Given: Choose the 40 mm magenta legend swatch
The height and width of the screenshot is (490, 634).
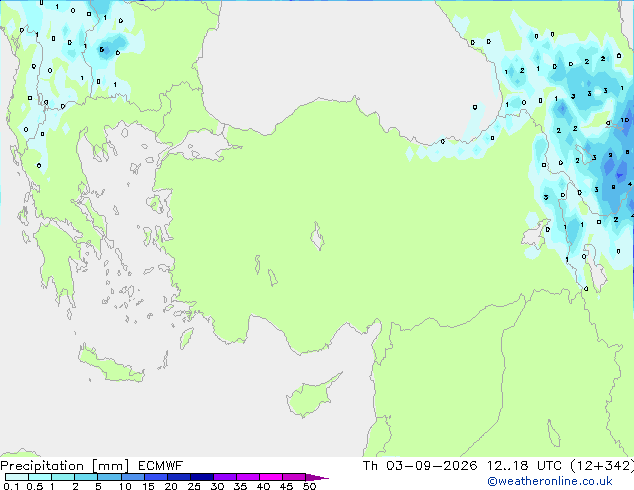Looking at the screenshot, I should pyautogui.click(x=271, y=477).
